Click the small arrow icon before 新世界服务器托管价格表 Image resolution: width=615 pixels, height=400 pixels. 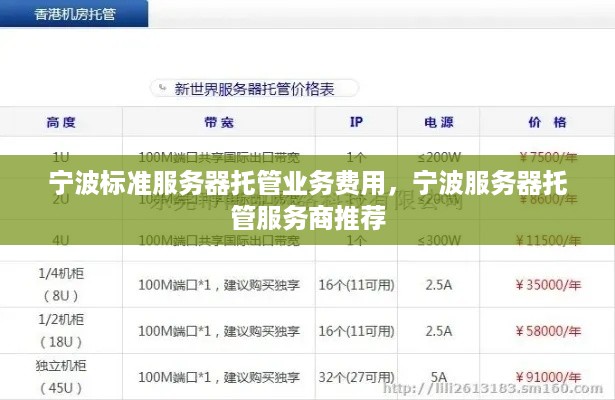162,88
